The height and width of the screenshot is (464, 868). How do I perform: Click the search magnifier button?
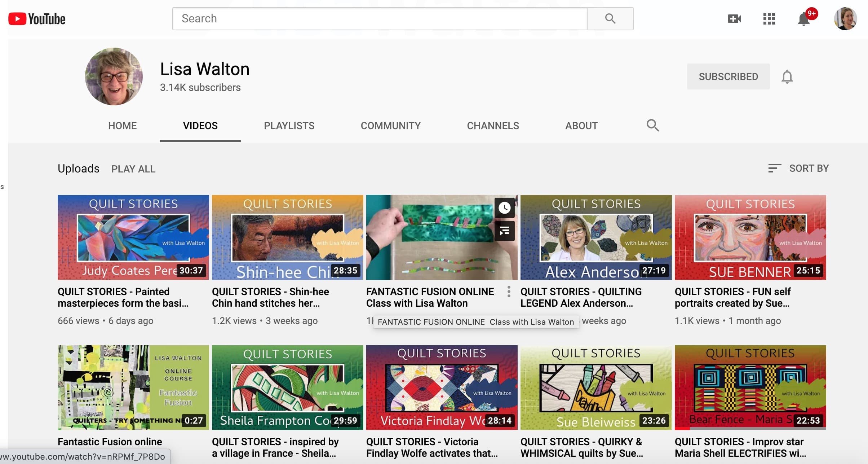click(610, 19)
